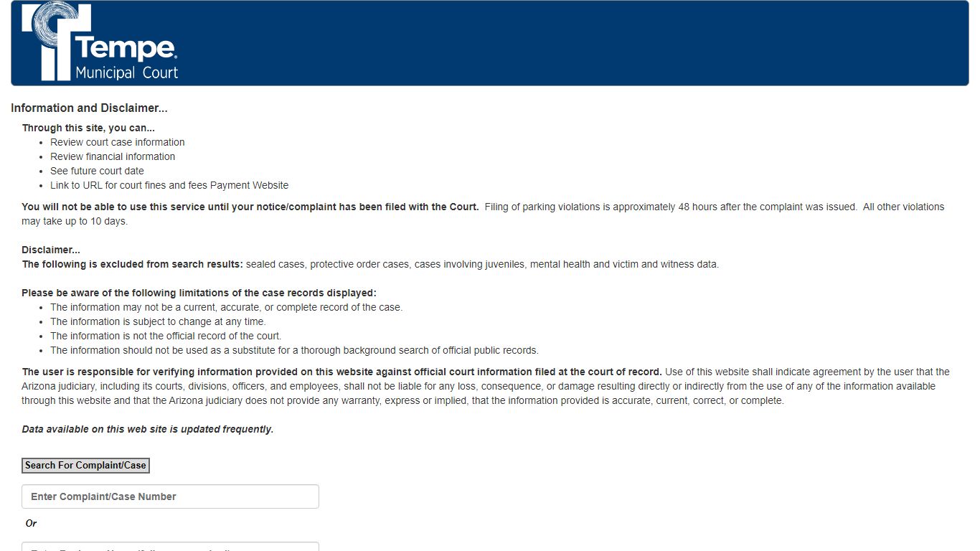Click 'may not be a current, accurate' bullet
The height and width of the screenshot is (551, 980).
(x=227, y=307)
